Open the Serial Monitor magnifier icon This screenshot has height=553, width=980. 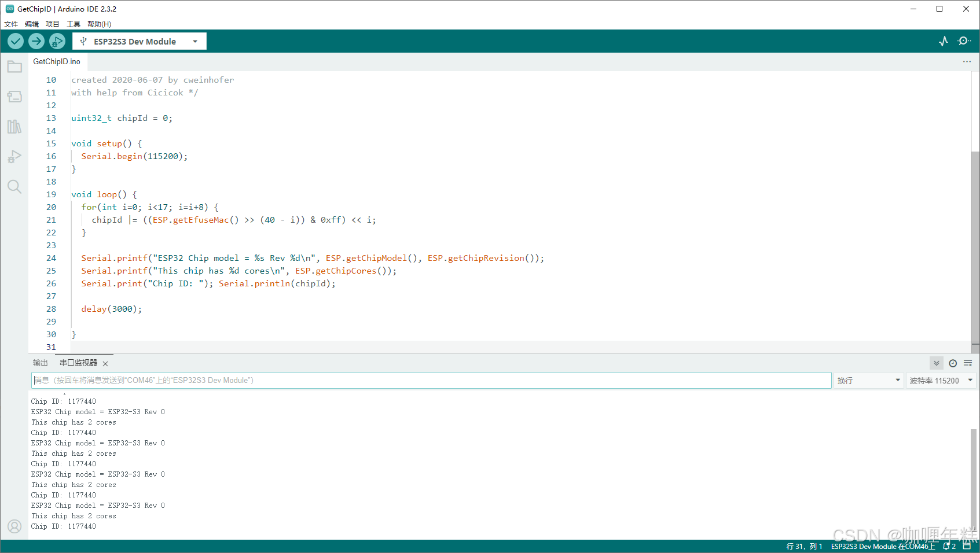click(x=964, y=41)
